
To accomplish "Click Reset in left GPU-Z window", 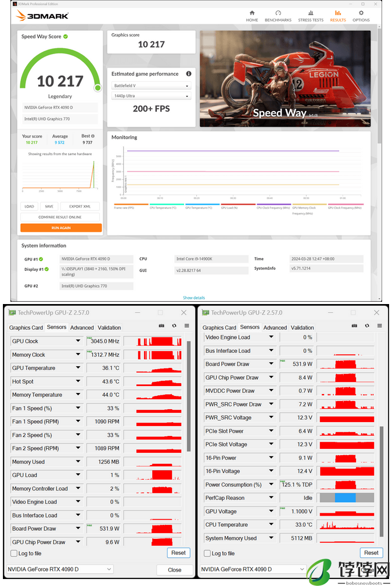I will 178,553.
